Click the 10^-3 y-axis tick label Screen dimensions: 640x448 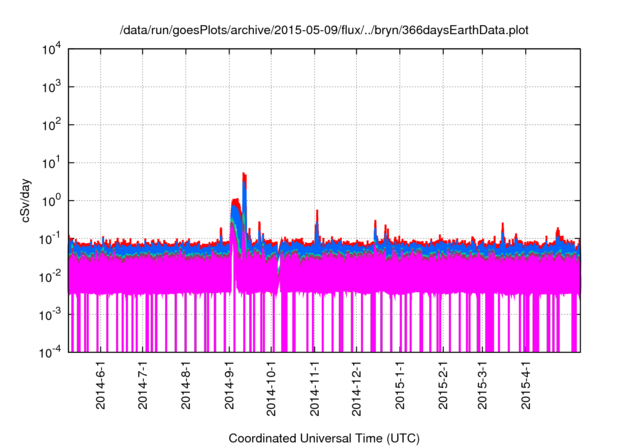(51, 315)
